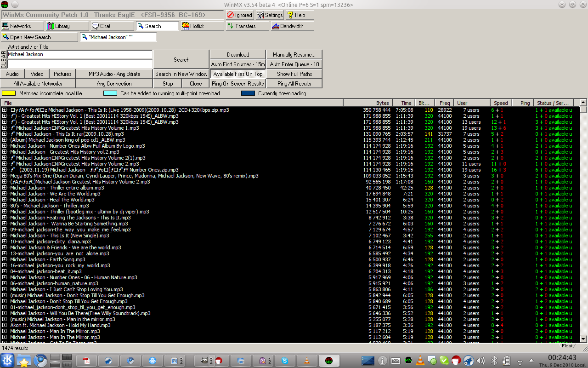588x368 pixels.
Task: Sort results by Ping column
Action: (524, 103)
